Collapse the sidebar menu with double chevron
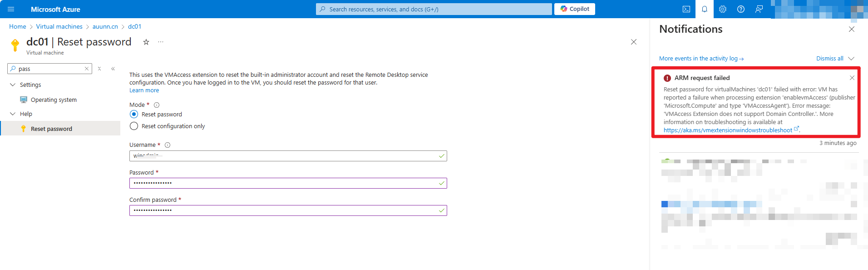 [x=113, y=69]
